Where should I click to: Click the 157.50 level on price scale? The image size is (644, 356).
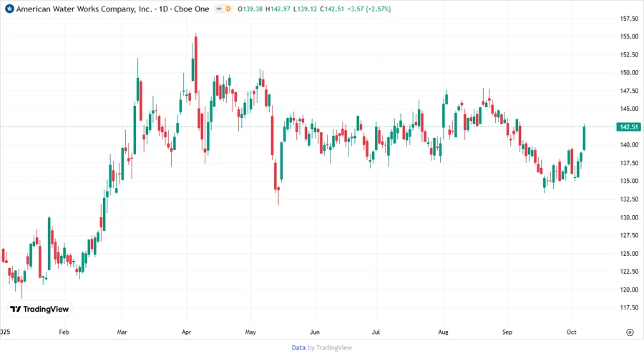point(629,19)
